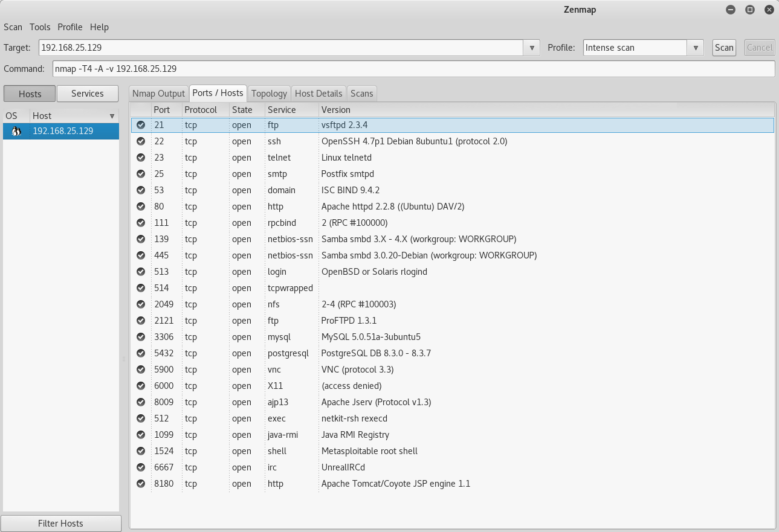Open the Help menu
Viewport: 779px width, 532px height.
tap(99, 27)
